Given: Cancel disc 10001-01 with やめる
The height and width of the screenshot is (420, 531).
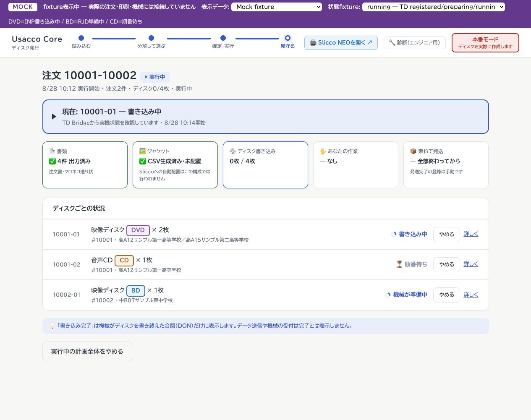Looking at the screenshot, I should (x=447, y=234).
